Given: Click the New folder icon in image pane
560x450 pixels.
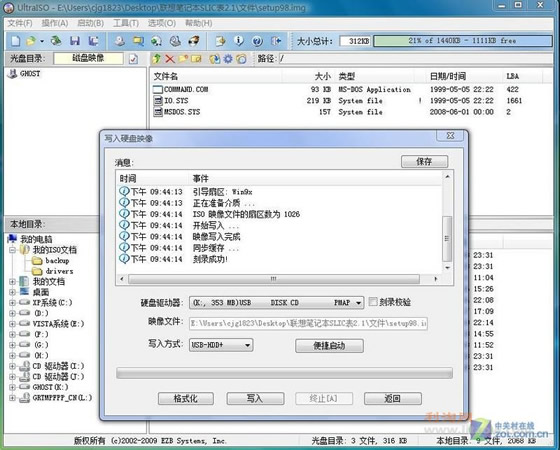Looking at the screenshot, I should [x=183, y=59].
